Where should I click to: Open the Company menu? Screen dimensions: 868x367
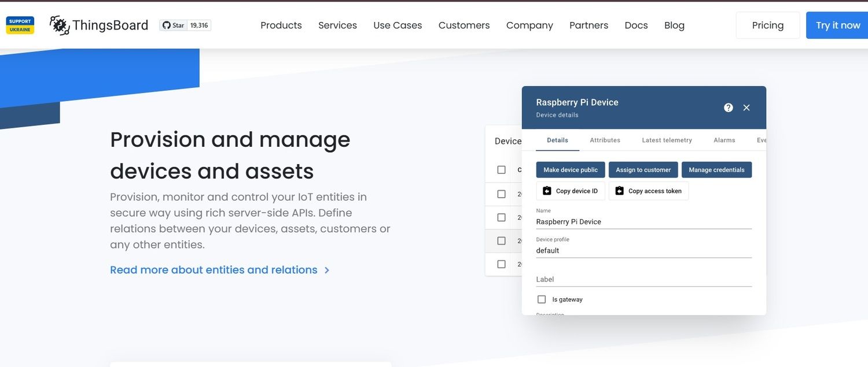[x=529, y=25]
